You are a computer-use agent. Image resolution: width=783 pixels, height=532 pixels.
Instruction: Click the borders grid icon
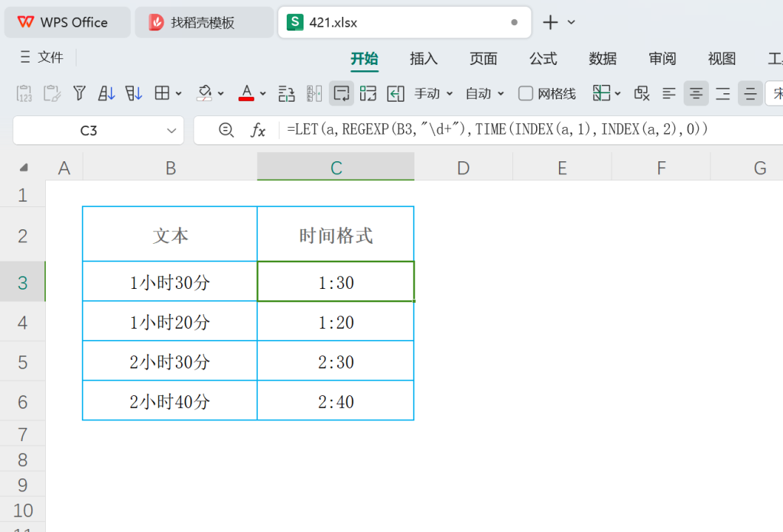click(x=162, y=93)
